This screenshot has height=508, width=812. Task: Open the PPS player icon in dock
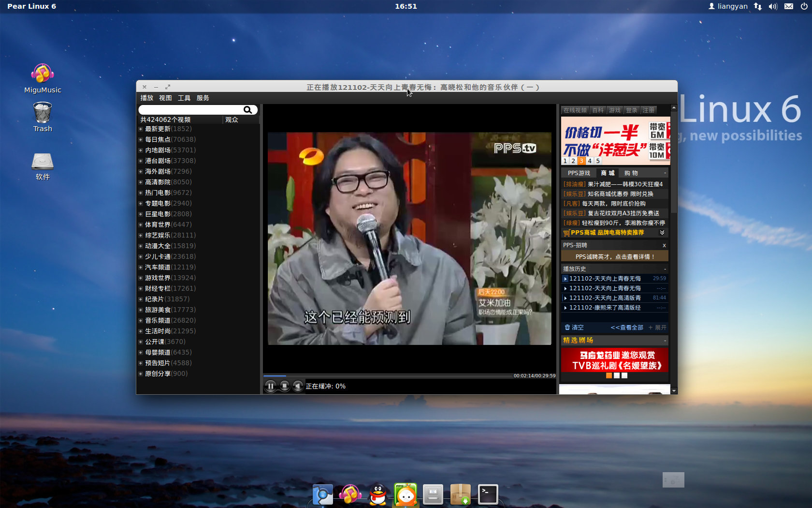[x=406, y=494]
